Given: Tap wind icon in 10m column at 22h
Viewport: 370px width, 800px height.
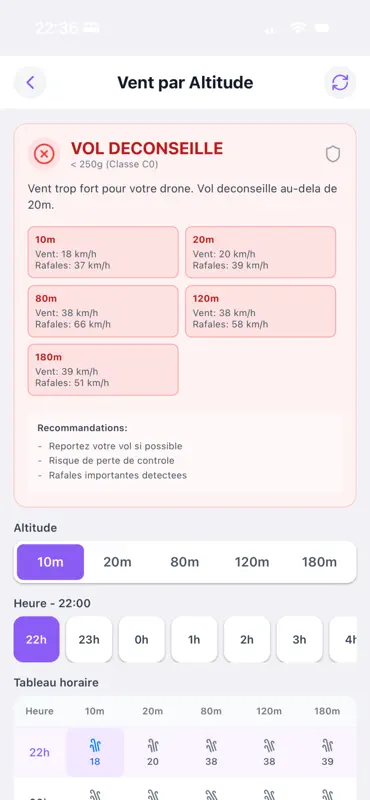Looking at the screenshot, I should [95, 746].
